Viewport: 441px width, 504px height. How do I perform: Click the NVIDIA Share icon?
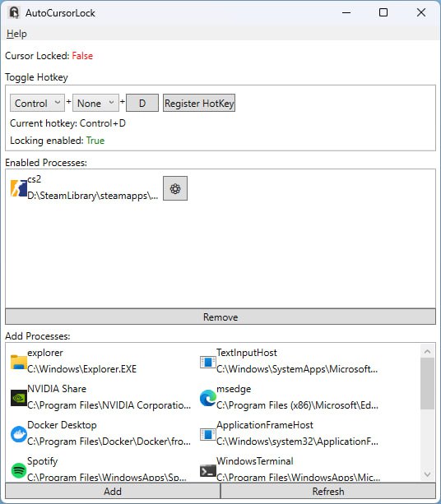(19, 398)
